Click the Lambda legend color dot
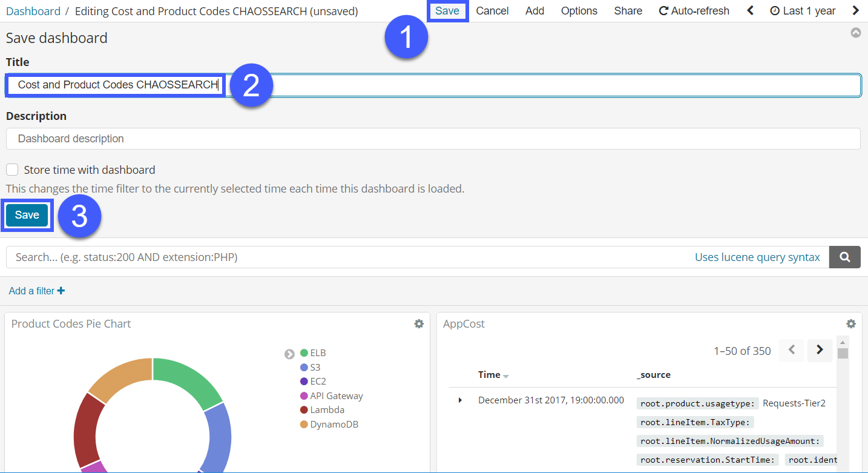 coord(304,410)
